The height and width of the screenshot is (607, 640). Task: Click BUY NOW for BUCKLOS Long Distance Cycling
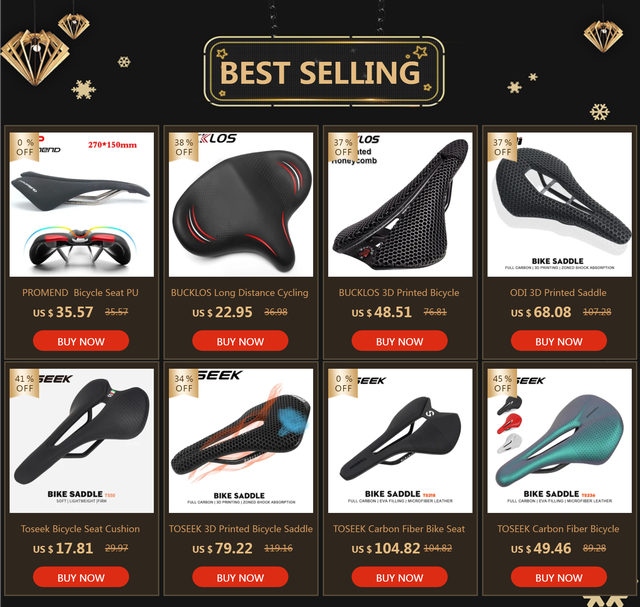pyautogui.click(x=240, y=341)
